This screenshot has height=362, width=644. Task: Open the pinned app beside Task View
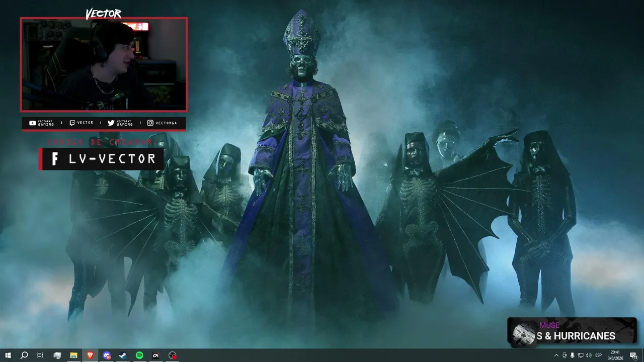tap(57, 355)
